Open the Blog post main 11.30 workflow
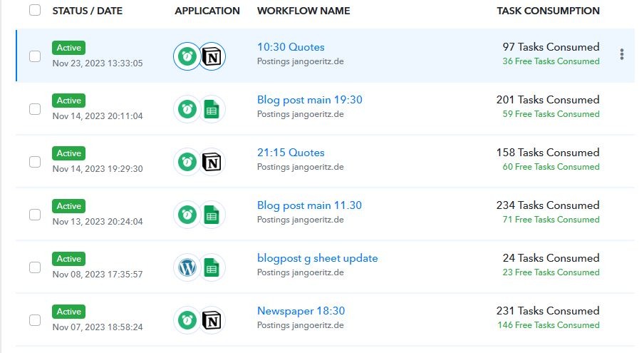644x353 pixels. click(309, 205)
